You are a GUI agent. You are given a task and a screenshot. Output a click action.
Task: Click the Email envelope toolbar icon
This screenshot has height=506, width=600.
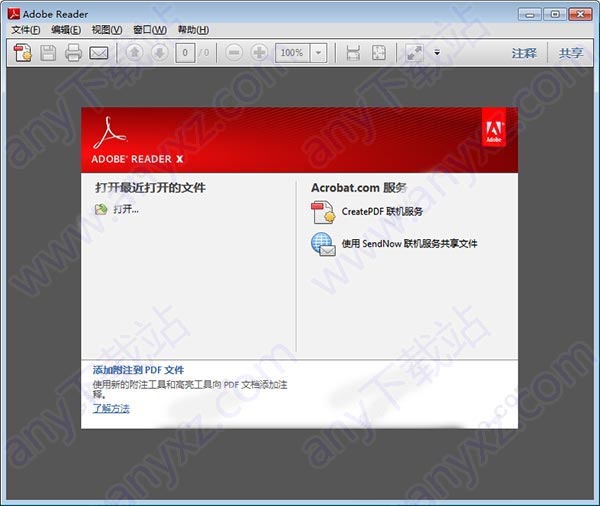click(x=99, y=53)
